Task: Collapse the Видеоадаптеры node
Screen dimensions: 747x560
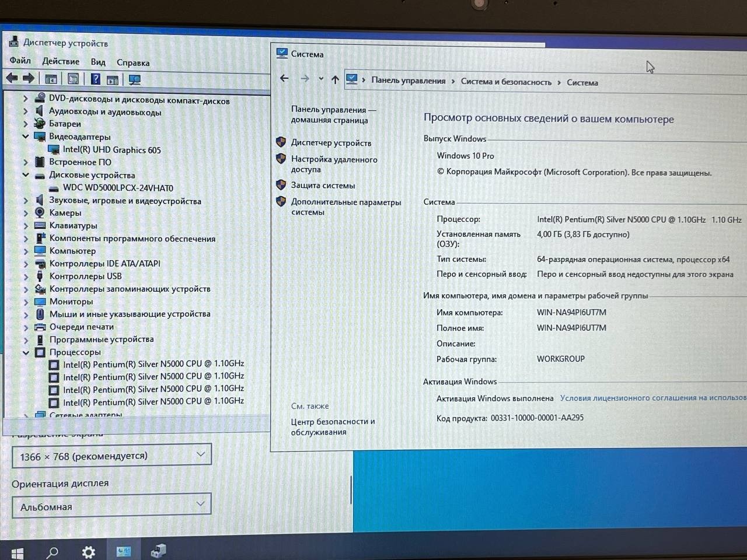Action: tap(25, 136)
